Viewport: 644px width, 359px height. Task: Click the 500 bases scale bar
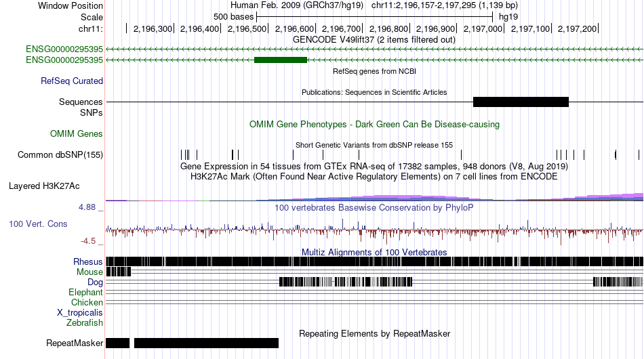[374, 17]
